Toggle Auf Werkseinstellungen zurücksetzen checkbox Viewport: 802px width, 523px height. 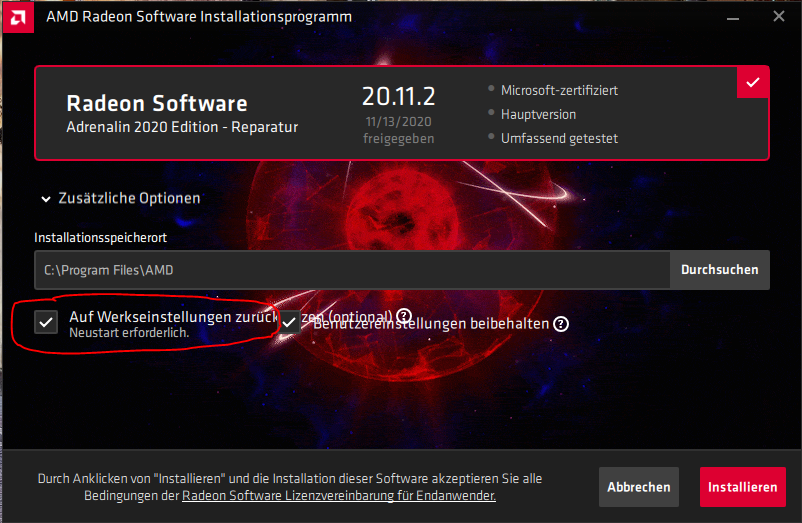coord(46,322)
